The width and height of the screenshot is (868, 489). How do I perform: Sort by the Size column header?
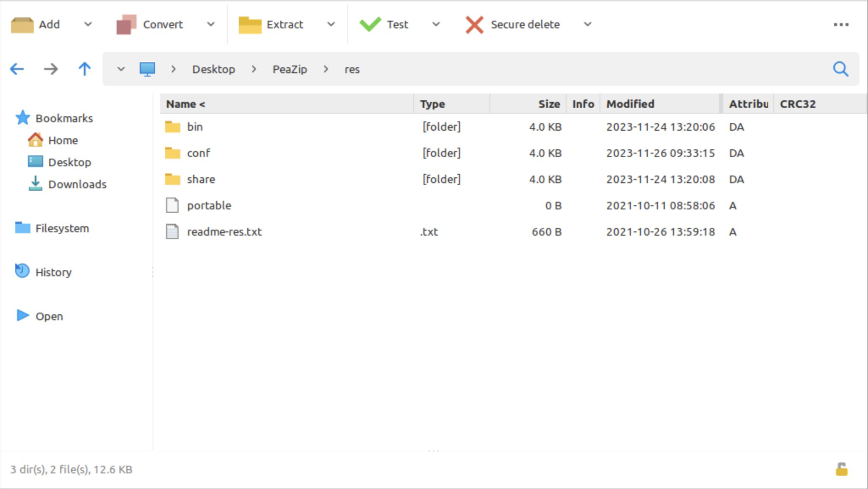coord(528,104)
